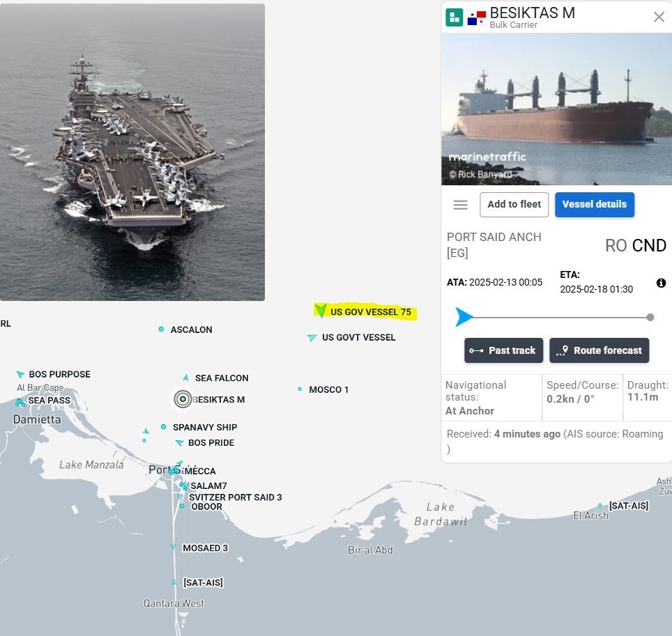The width and height of the screenshot is (672, 636).
Task: Show the vessel's Past track
Action: 503,350
